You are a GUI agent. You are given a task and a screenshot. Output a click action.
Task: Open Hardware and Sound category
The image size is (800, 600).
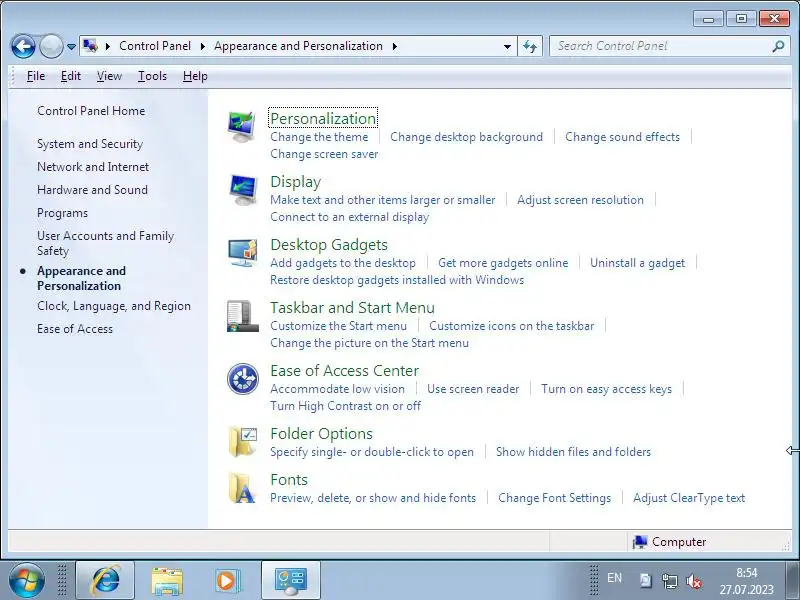[x=92, y=190]
